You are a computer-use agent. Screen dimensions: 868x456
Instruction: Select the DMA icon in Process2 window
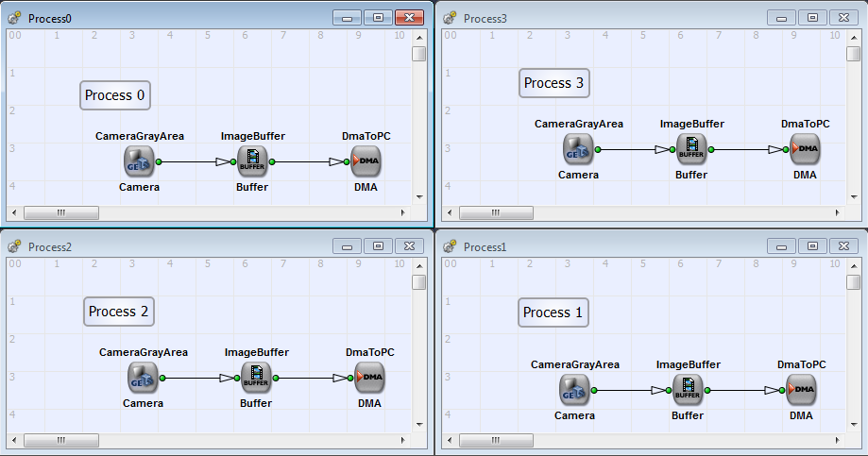click(x=369, y=378)
